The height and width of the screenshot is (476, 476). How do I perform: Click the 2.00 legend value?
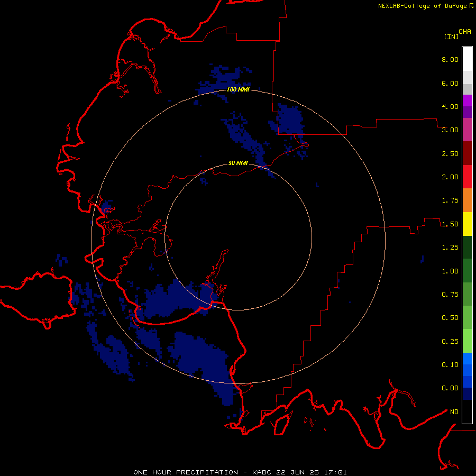pos(450,177)
